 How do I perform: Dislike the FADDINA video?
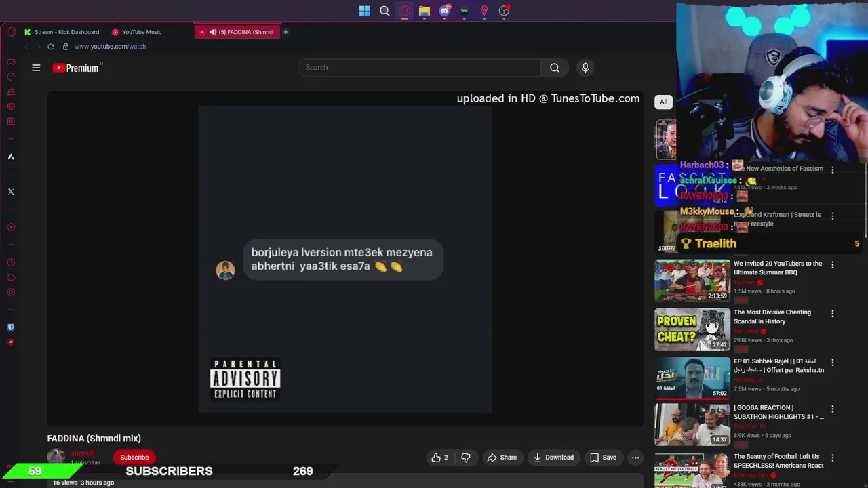pos(466,457)
